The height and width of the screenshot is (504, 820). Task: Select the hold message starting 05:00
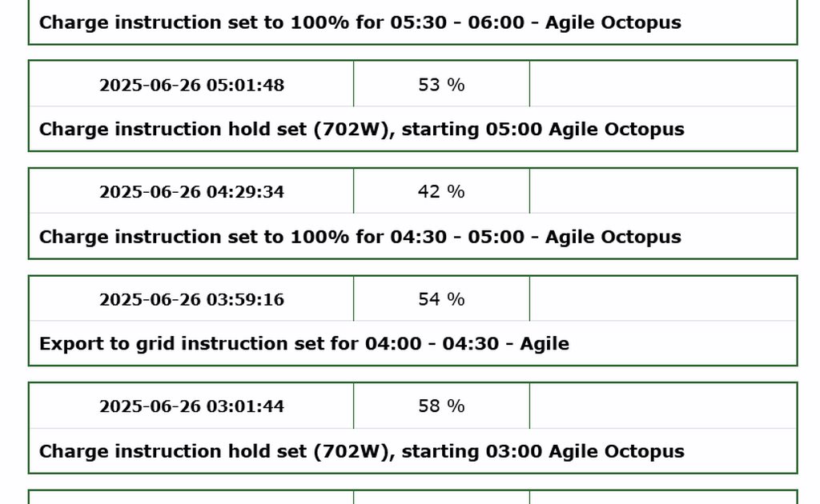click(361, 130)
